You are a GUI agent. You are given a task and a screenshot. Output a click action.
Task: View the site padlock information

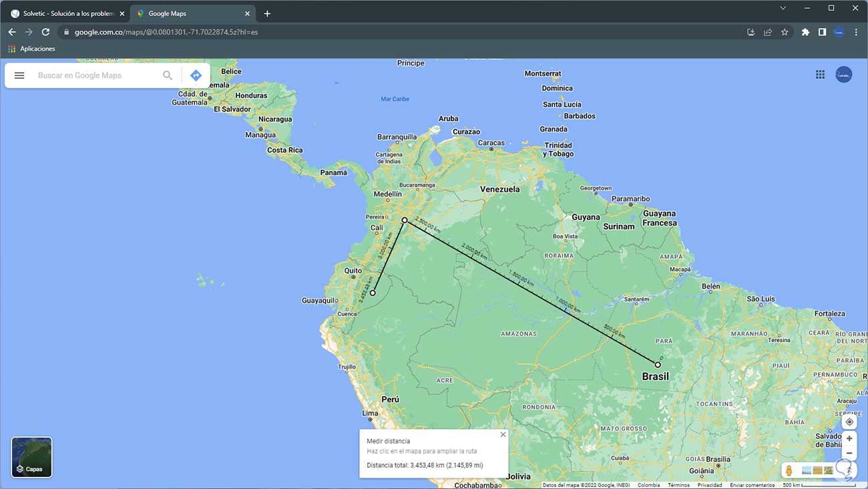66,32
